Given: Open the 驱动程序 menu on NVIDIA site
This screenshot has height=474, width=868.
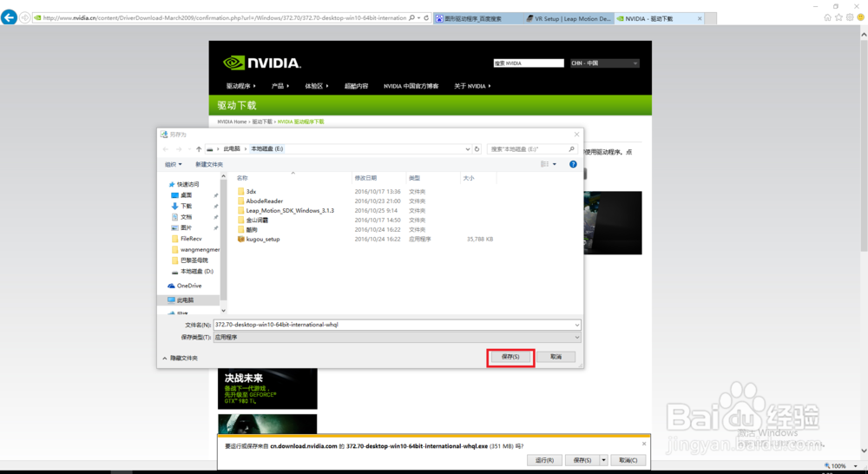Looking at the screenshot, I should [240, 87].
